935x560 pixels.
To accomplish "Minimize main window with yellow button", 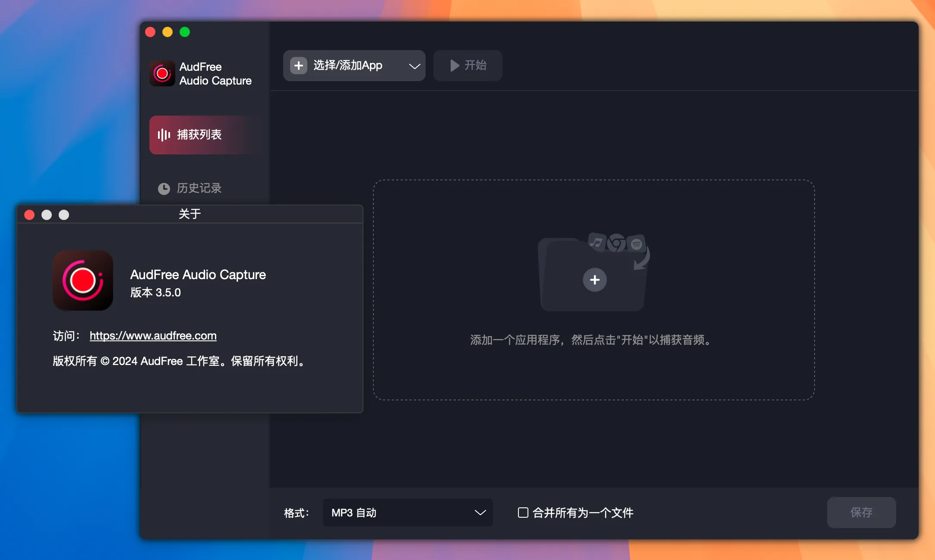I will (167, 32).
